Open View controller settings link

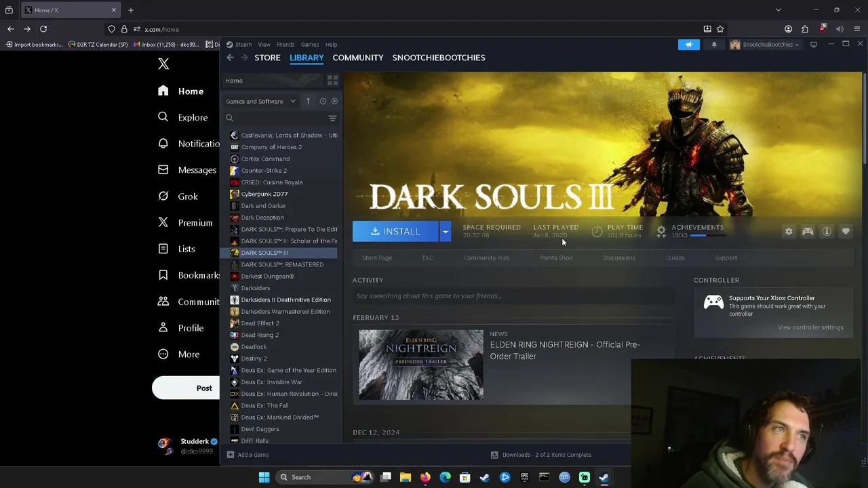point(810,327)
